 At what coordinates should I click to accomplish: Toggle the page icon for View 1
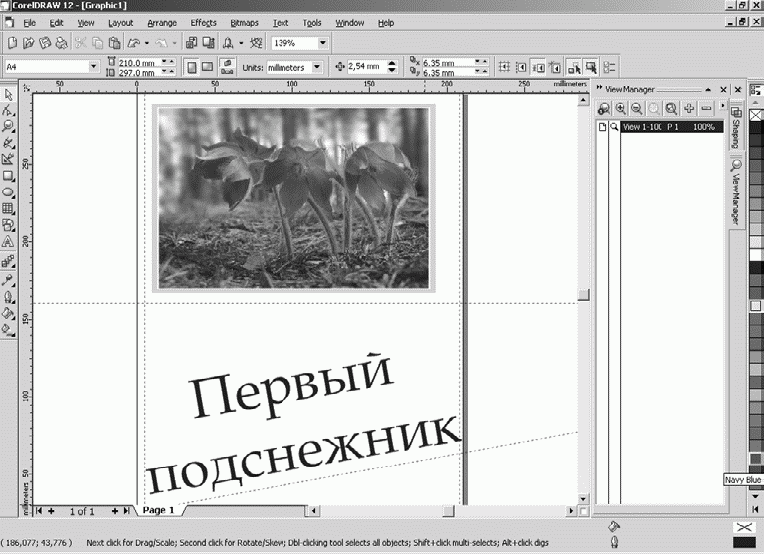coord(602,128)
